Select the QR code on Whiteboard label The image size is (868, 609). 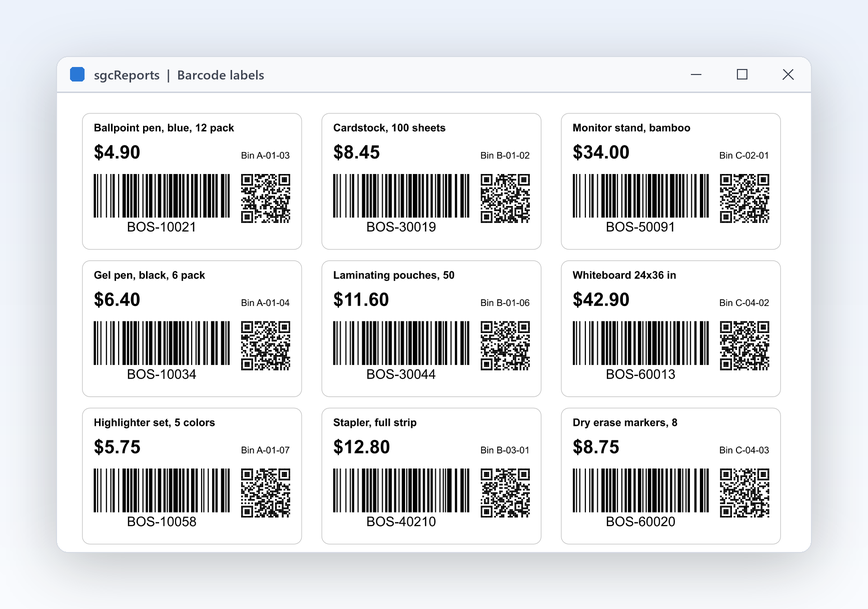[745, 345]
